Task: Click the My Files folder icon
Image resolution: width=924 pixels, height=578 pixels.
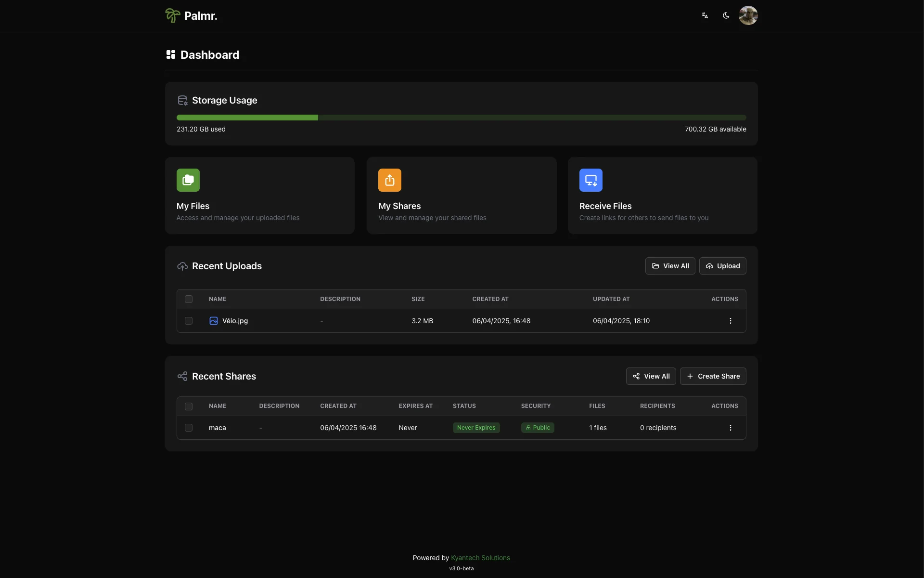Action: tap(188, 180)
